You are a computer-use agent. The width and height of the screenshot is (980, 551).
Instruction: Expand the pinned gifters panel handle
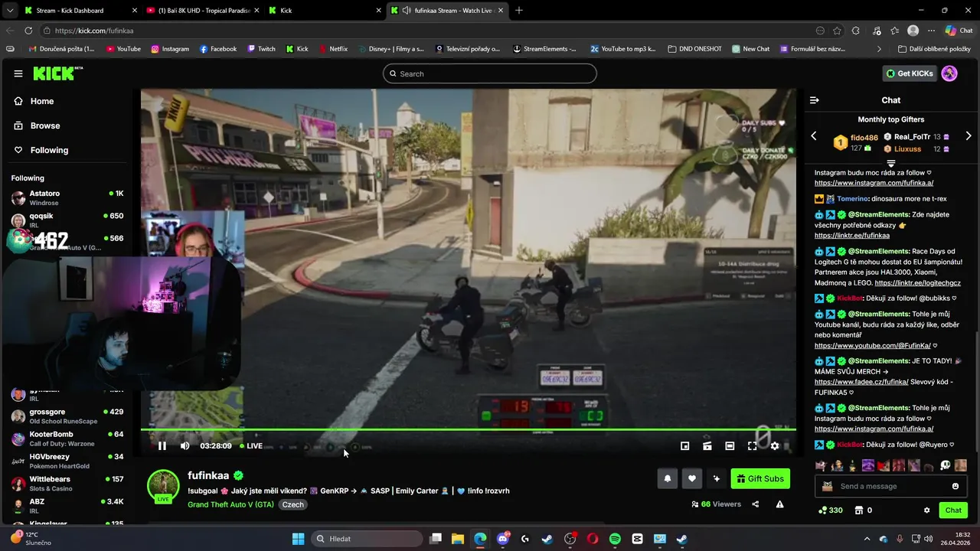coord(890,163)
